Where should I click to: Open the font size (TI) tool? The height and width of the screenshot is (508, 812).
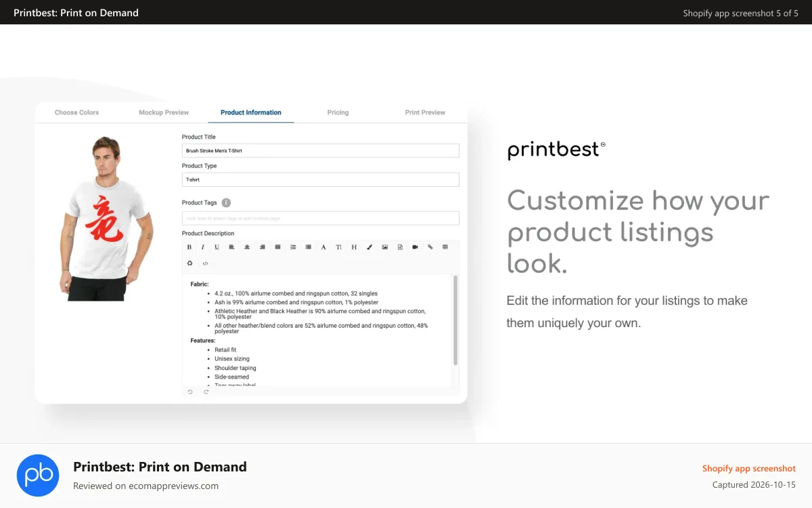(x=338, y=247)
